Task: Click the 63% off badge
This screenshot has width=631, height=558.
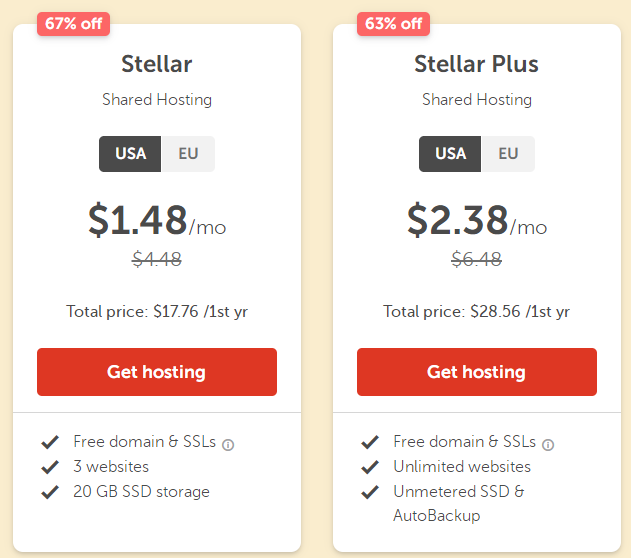Action: pyautogui.click(x=393, y=24)
